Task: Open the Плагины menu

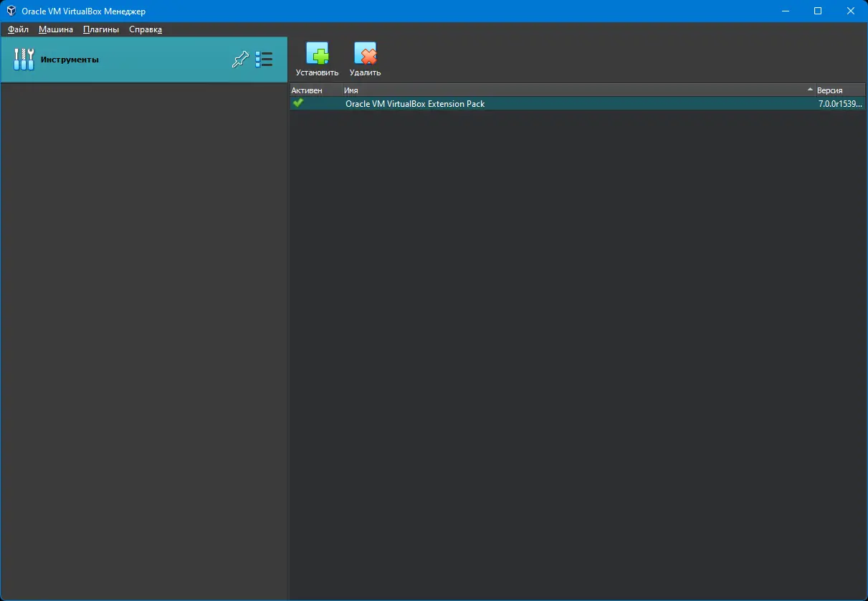Action: click(101, 29)
